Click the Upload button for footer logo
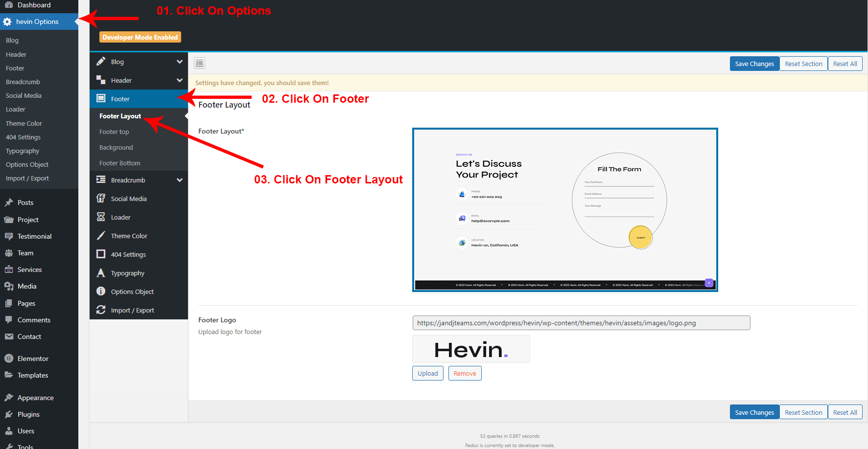 pyautogui.click(x=427, y=373)
